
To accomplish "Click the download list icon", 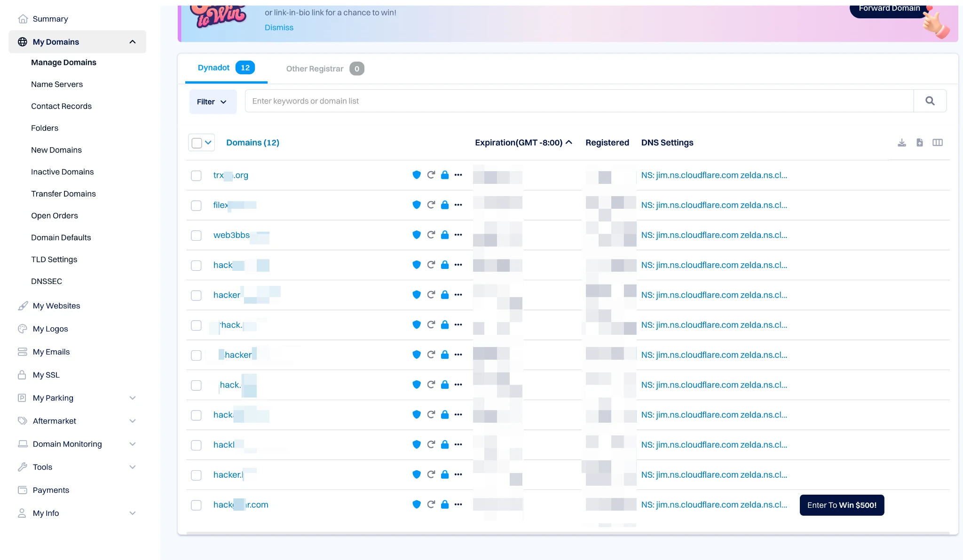I will tap(901, 142).
